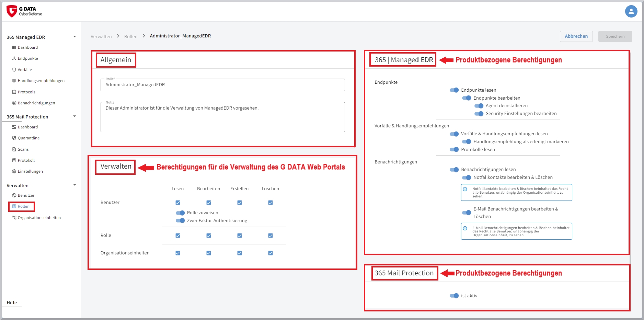Toggle Agent deinstallieren permission
Image resolution: width=644 pixels, height=320 pixels.
pyautogui.click(x=479, y=106)
